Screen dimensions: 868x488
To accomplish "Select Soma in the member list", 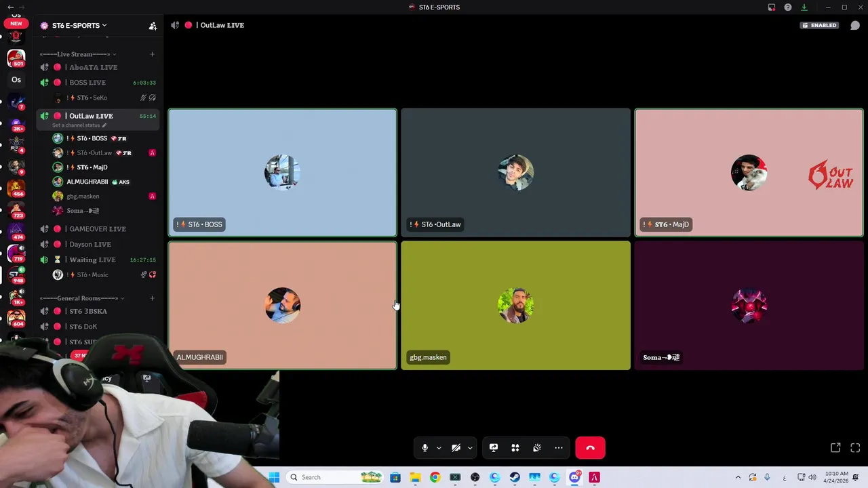I will [x=105, y=211].
